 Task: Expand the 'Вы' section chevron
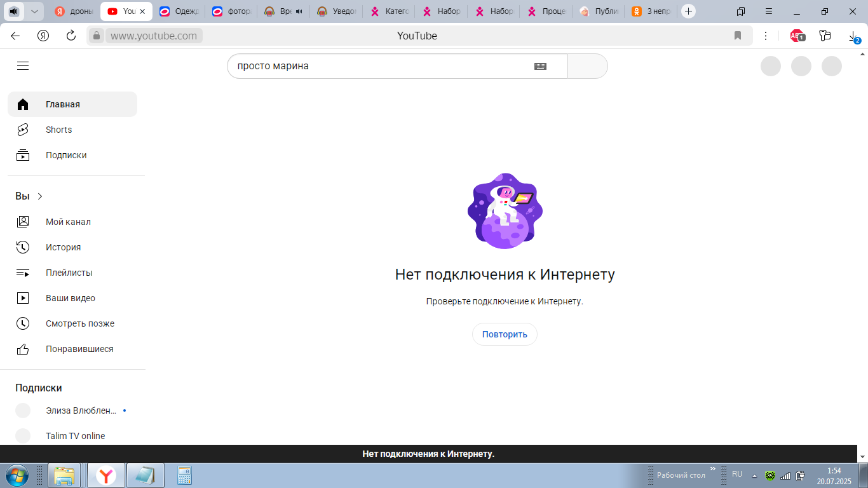coord(40,196)
